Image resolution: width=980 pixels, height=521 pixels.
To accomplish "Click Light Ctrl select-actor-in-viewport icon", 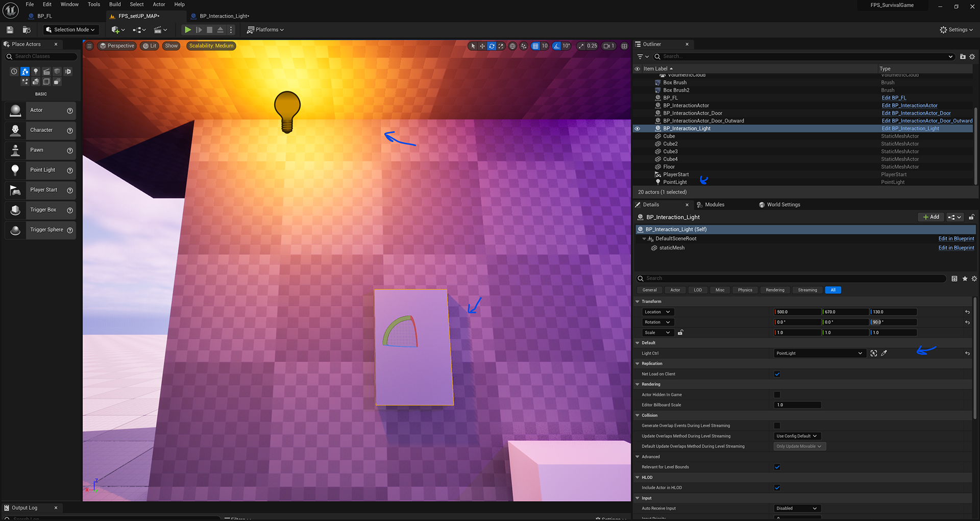I will pos(874,353).
